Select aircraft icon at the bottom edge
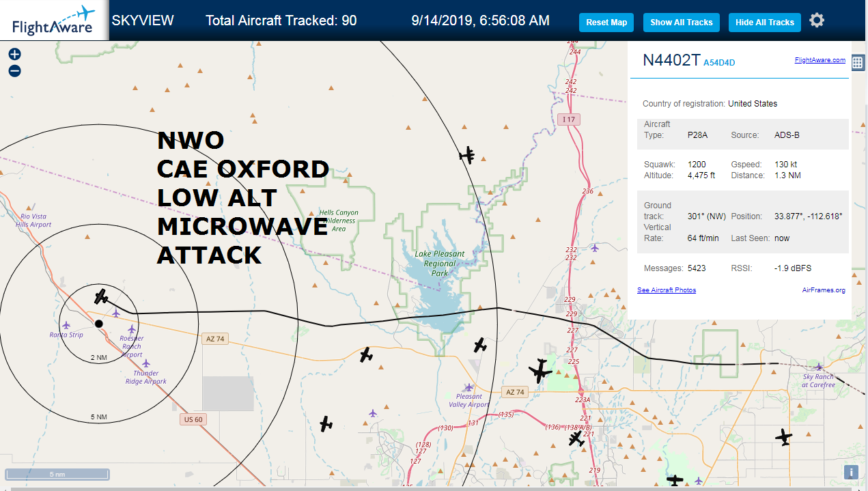 (x=675, y=481)
